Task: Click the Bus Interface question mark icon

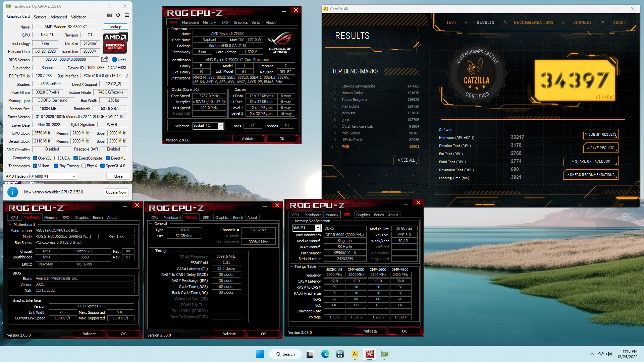Action: [x=127, y=76]
